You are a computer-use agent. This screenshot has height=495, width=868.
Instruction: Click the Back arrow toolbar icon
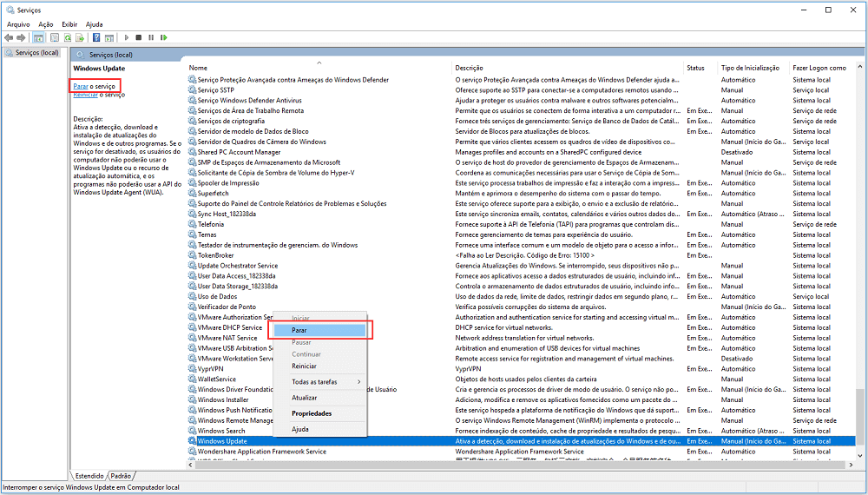(9, 37)
